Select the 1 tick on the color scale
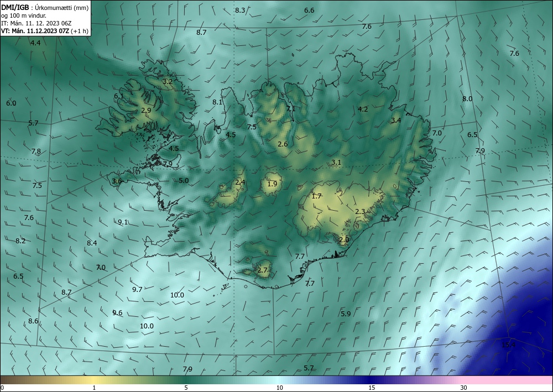The width and height of the screenshot is (553, 392). 94,388
